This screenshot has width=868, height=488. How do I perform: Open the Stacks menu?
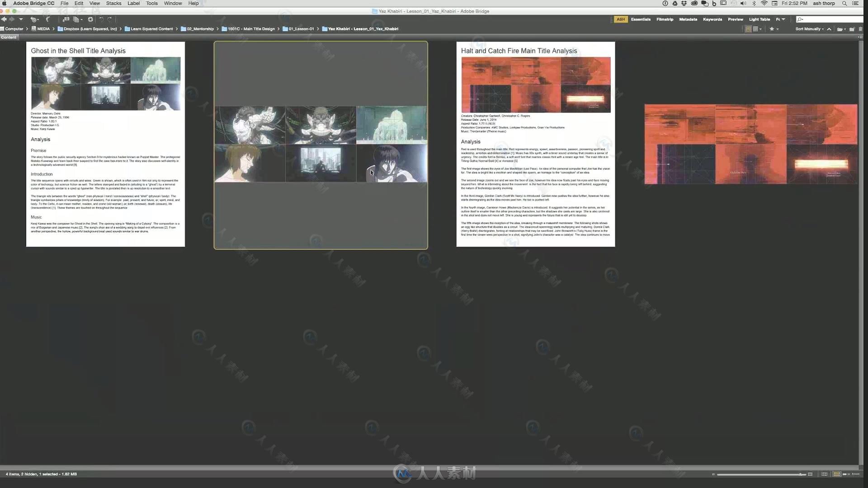pos(113,3)
